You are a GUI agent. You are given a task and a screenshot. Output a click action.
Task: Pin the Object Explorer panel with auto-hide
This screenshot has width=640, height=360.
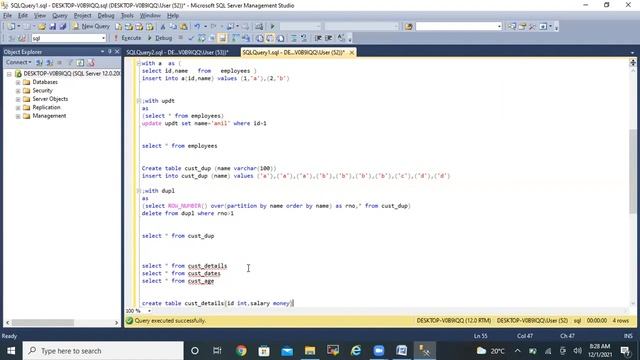tap(109, 52)
